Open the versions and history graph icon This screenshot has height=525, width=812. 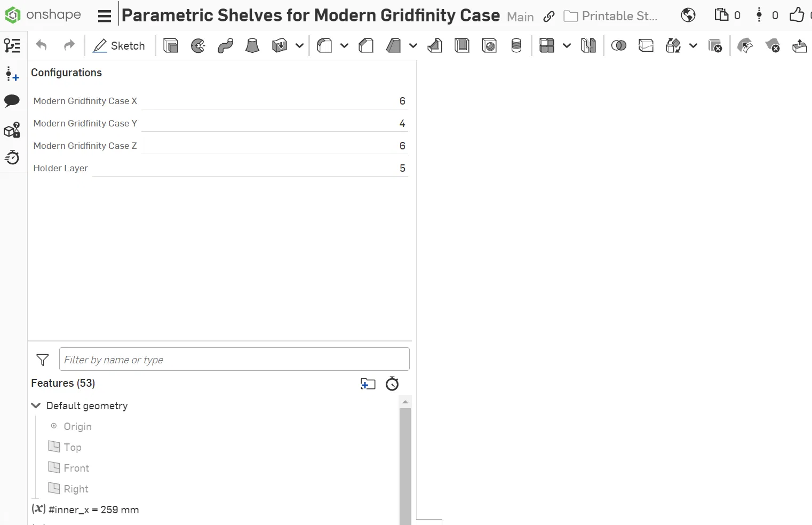(759, 15)
